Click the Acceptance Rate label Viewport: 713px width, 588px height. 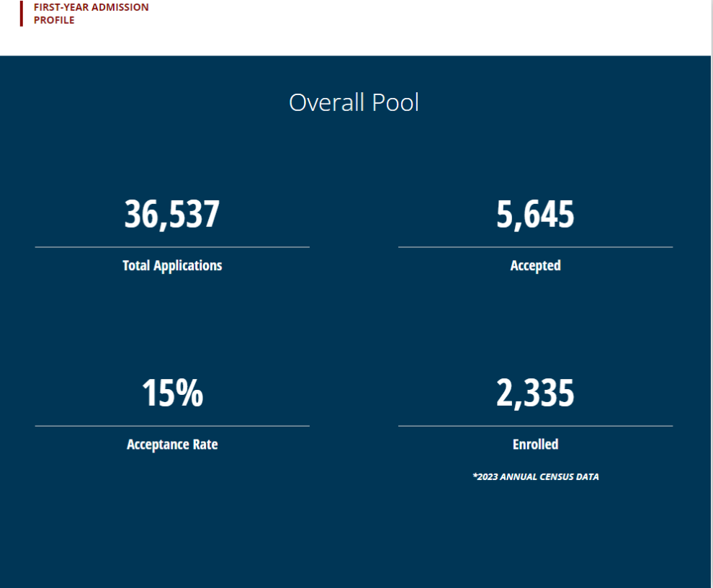[x=172, y=445]
